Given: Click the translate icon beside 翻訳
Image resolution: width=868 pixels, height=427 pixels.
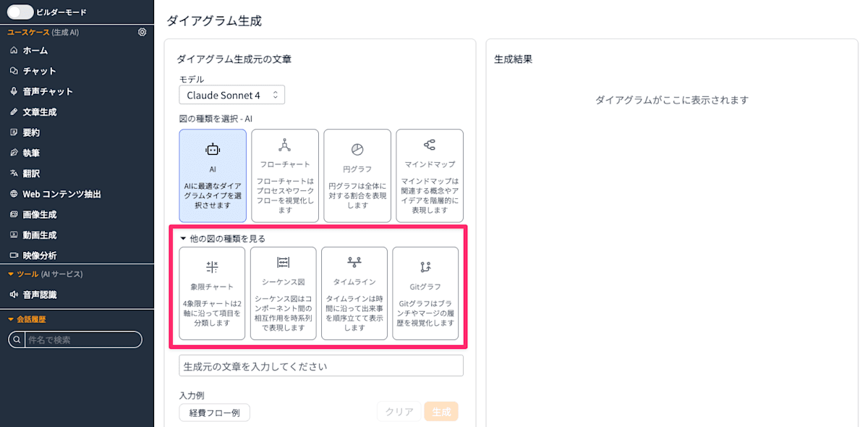Looking at the screenshot, I should tap(14, 174).
